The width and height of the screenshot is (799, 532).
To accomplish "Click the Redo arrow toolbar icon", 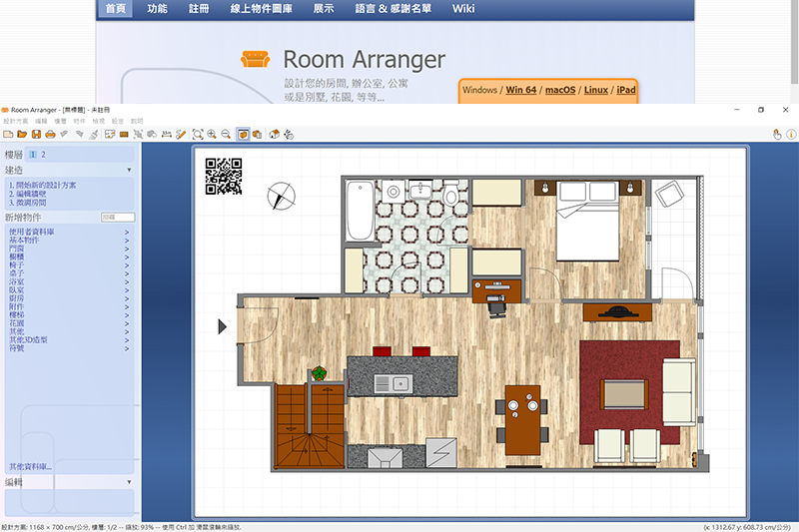I will click(x=79, y=134).
